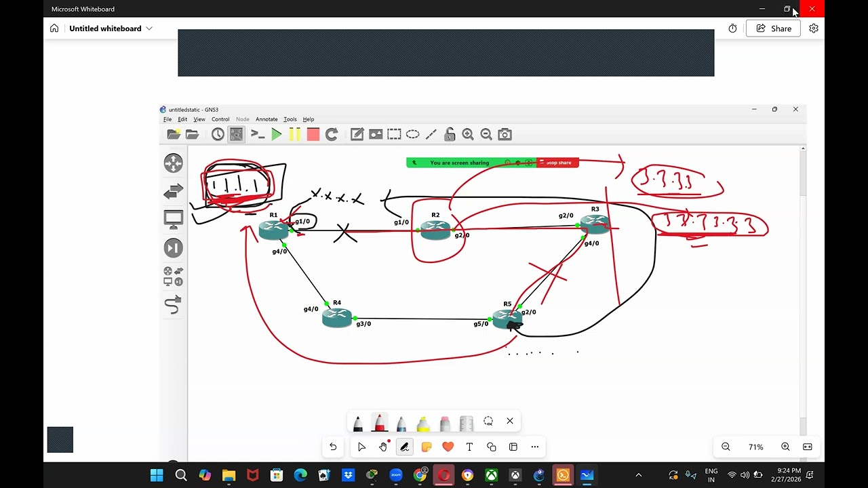Screen dimensions: 868x488
Task: Open whiteboard settings gear
Action: coord(814,28)
